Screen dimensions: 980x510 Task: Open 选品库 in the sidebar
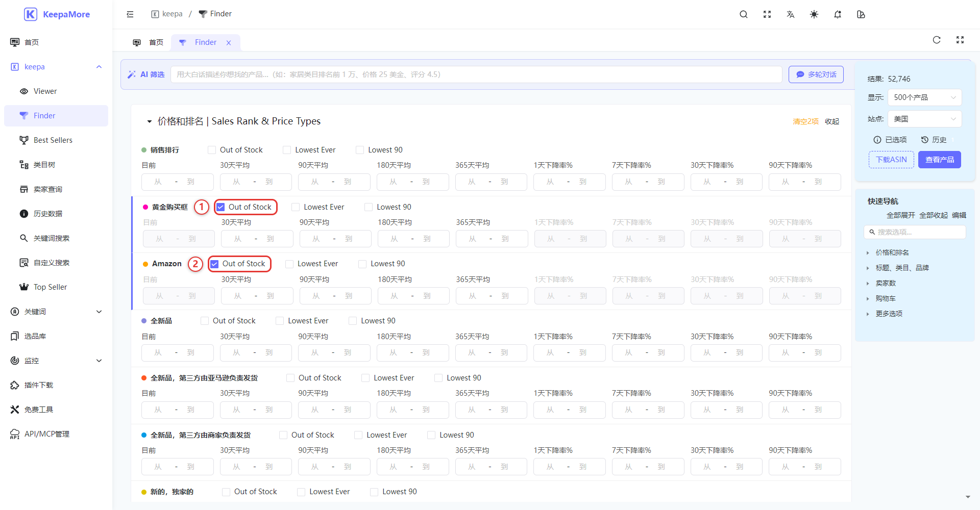(x=56, y=336)
